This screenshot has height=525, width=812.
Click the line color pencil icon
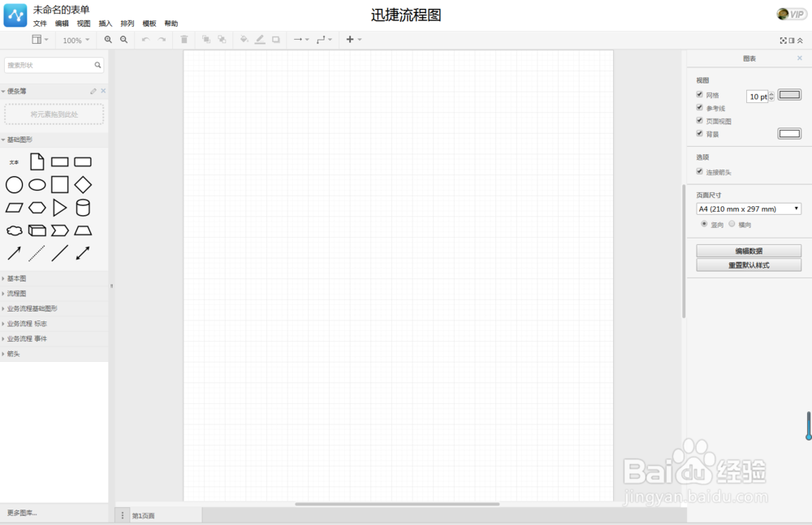(x=260, y=39)
